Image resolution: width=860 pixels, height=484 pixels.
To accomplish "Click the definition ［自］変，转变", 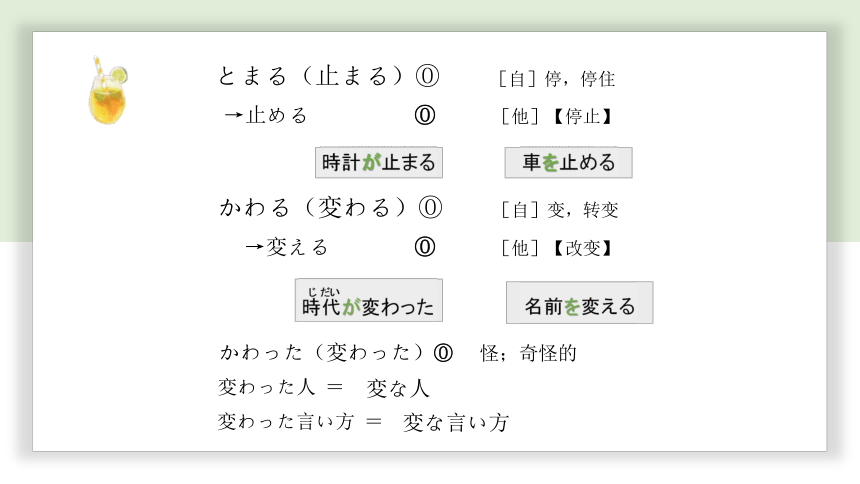I will click(x=558, y=209).
